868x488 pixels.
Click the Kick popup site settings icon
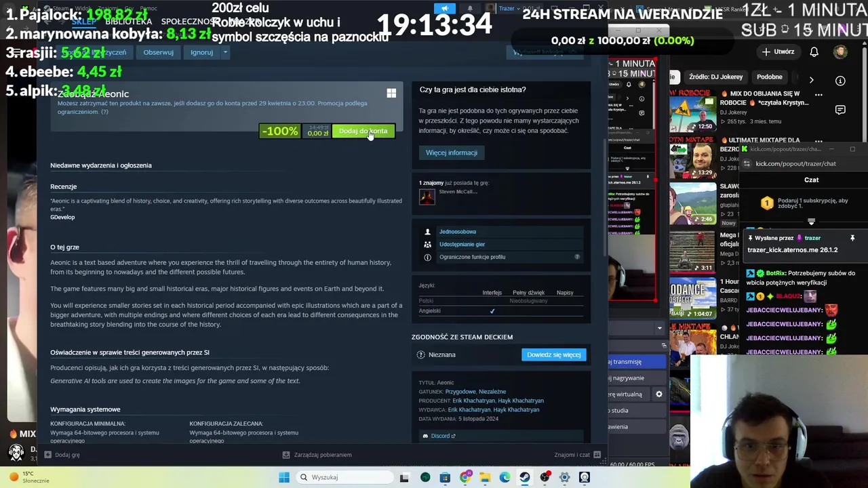[x=747, y=163]
